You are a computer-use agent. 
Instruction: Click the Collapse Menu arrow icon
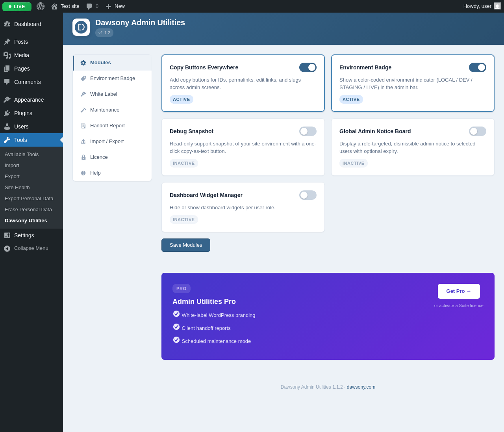[x=7, y=249]
